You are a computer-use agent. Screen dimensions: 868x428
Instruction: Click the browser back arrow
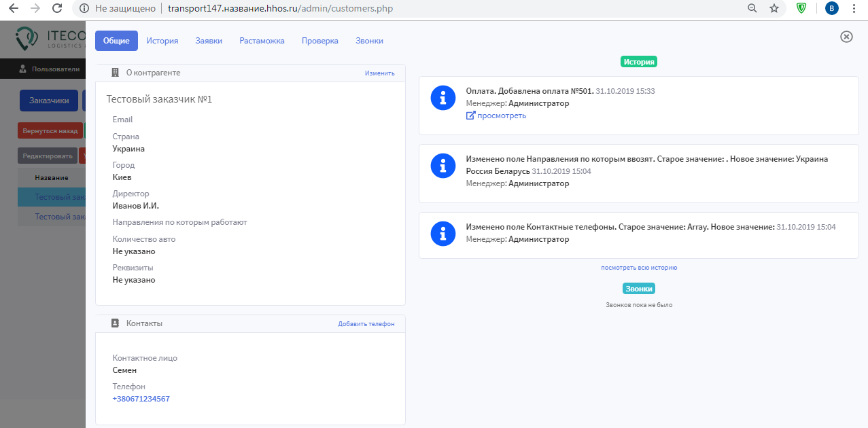pyautogui.click(x=13, y=9)
